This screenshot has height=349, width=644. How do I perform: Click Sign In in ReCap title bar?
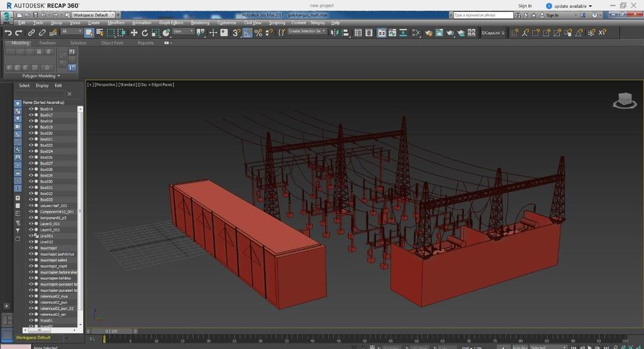coord(525,6)
